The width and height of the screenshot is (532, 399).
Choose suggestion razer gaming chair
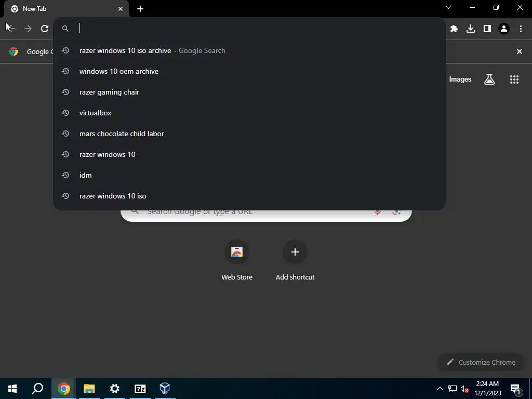(x=249, y=92)
